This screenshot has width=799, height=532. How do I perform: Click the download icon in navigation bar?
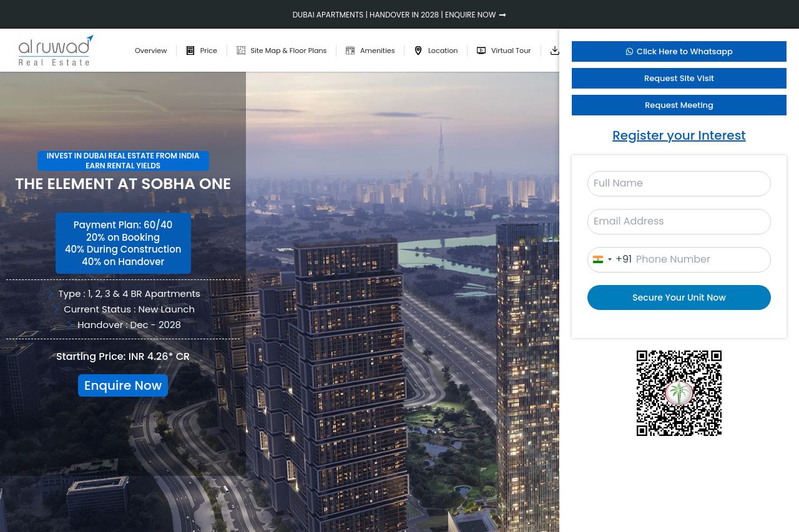pyautogui.click(x=555, y=51)
